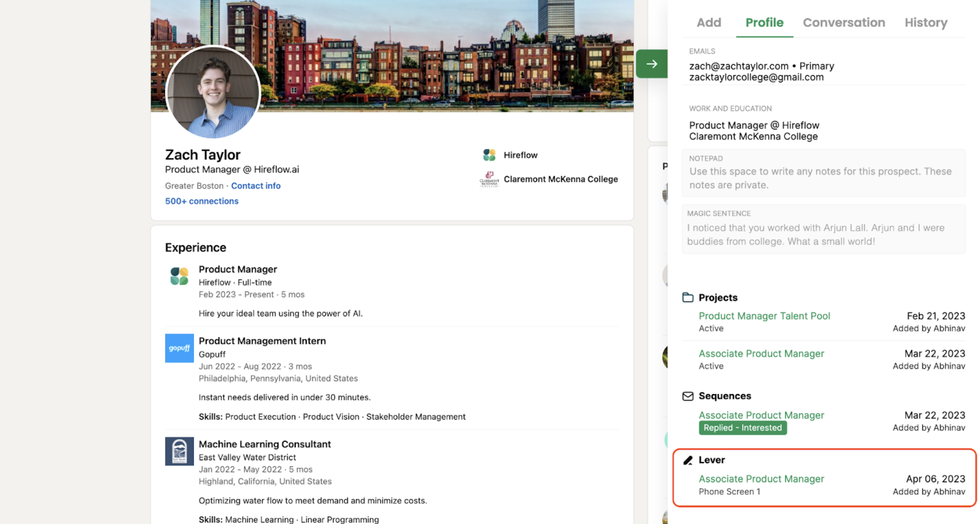Viewport: 980px width, 524px height.
Task: Click the Sequences envelope icon
Action: coord(688,396)
